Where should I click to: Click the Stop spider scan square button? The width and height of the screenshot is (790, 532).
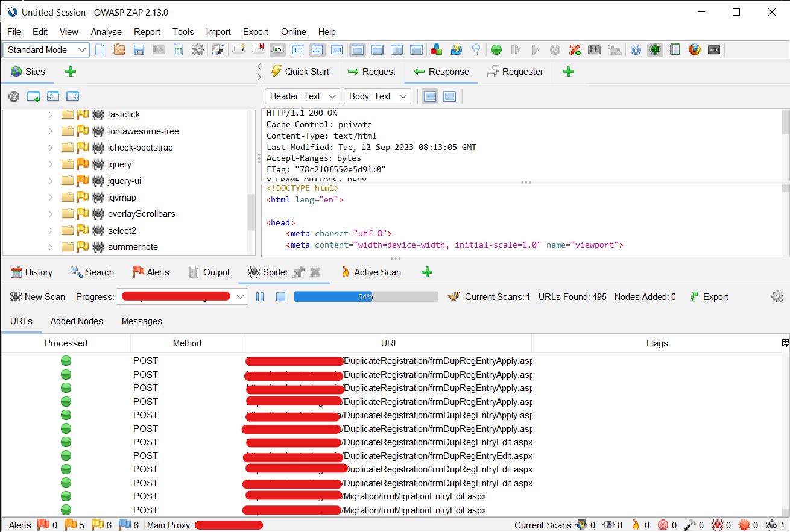coord(280,297)
